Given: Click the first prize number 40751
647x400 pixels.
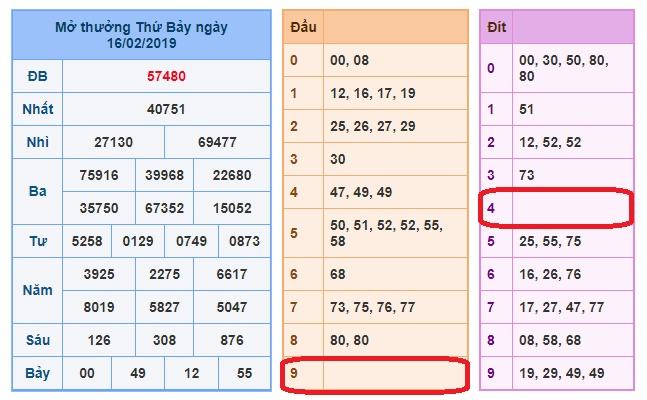Looking at the screenshot, I should (x=165, y=109).
